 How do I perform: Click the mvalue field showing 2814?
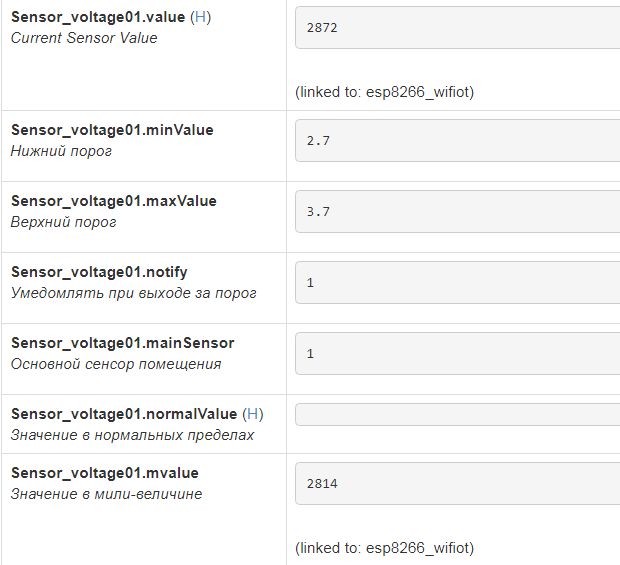[457, 484]
